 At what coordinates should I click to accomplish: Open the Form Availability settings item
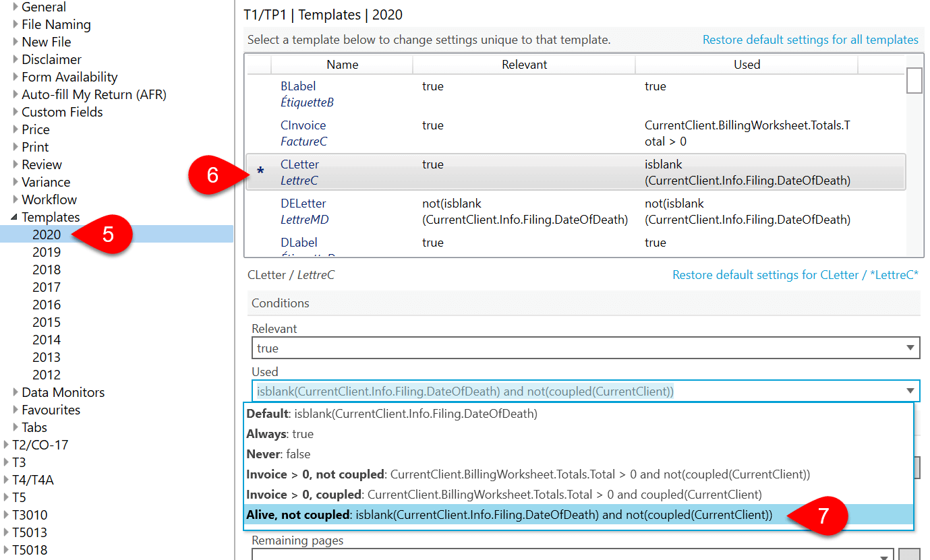pos(69,77)
